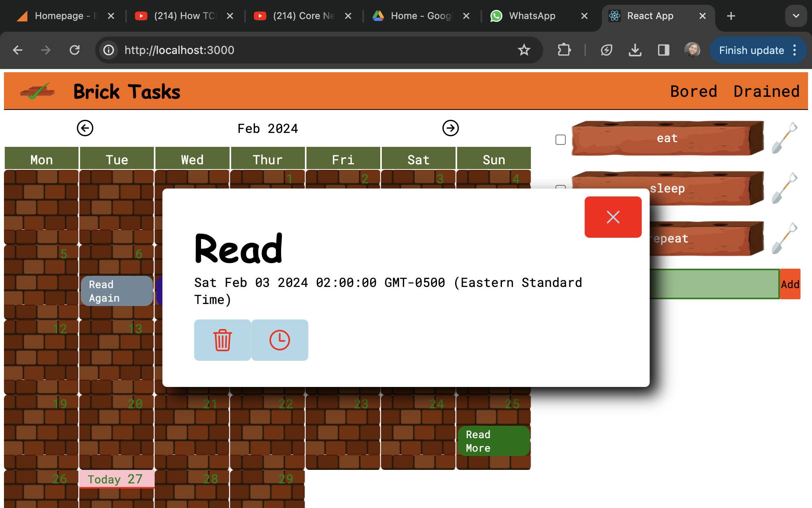Viewport: 812px width, 508px height.
Task: Open the Read More task on 25th
Action: pos(494,441)
